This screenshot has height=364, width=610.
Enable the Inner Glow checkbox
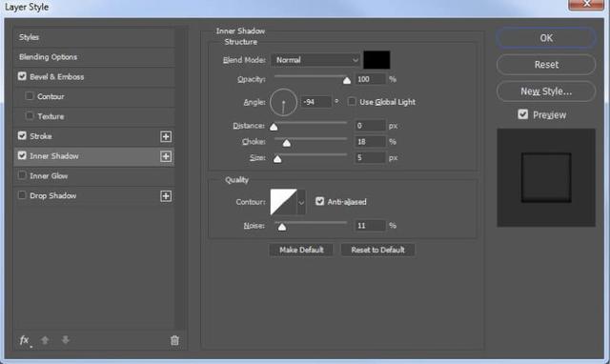pos(22,175)
